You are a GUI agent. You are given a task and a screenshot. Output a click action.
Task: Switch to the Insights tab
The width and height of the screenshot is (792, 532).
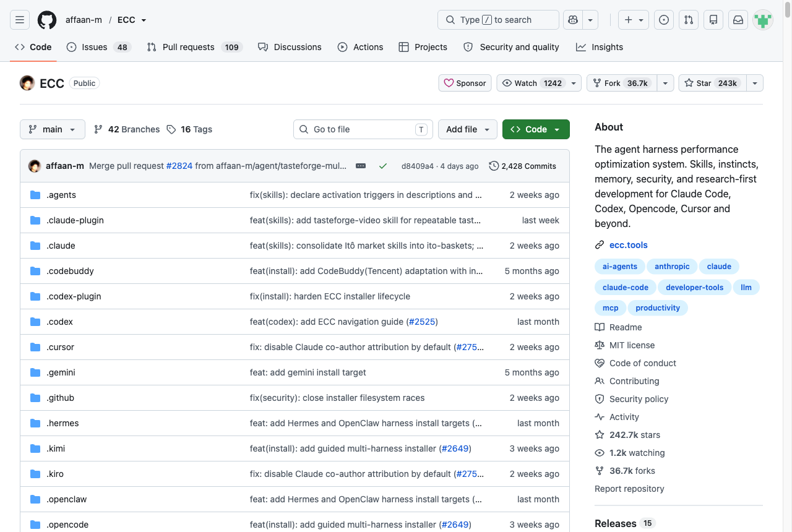tap(599, 47)
